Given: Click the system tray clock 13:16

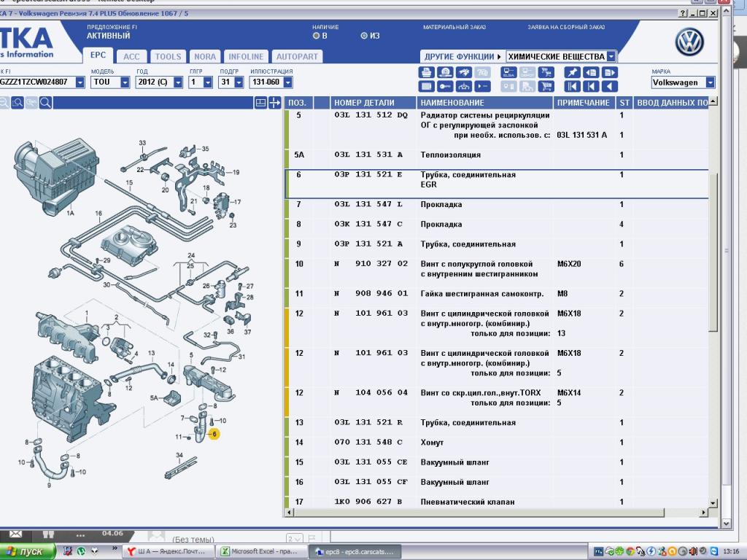Looking at the screenshot, I should click(731, 551).
